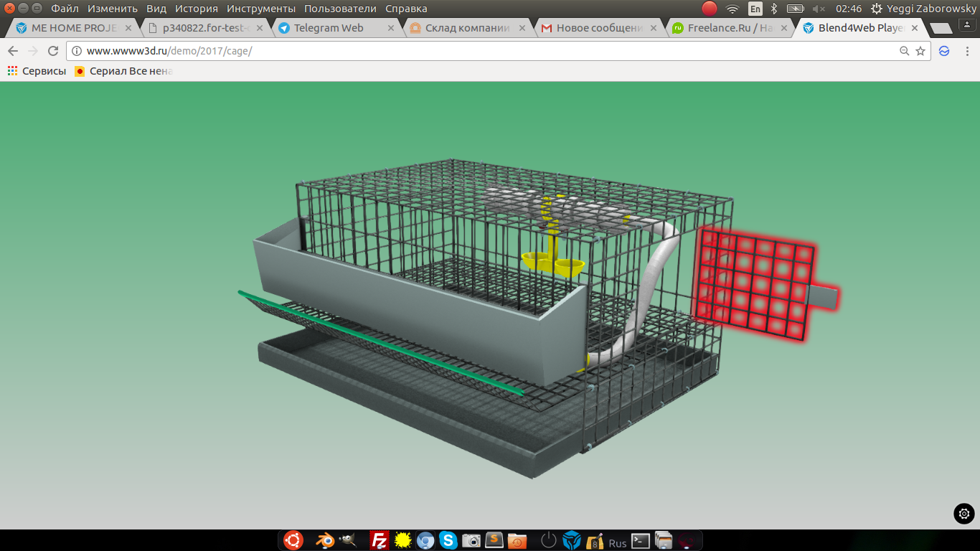
Task: Click the Ubuntu launcher icon in dock
Action: click(293, 540)
